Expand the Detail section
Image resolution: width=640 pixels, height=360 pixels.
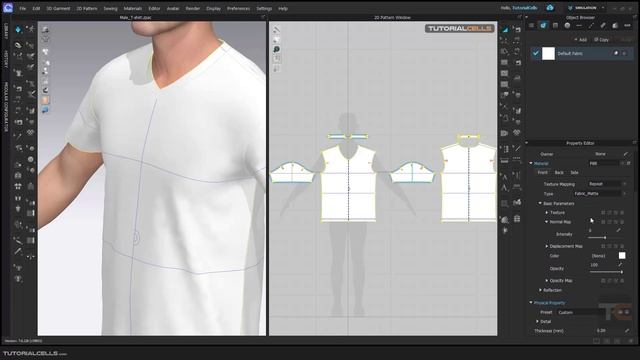537,322
